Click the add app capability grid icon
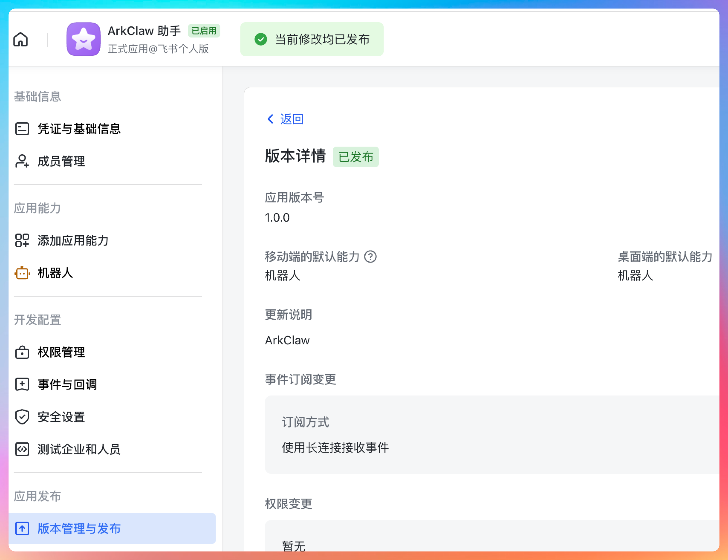 click(22, 240)
